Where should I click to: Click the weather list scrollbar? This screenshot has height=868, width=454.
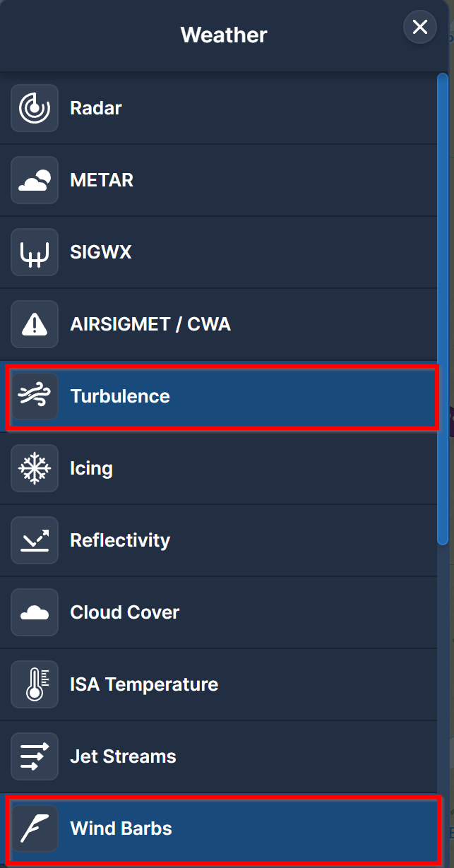point(443,309)
